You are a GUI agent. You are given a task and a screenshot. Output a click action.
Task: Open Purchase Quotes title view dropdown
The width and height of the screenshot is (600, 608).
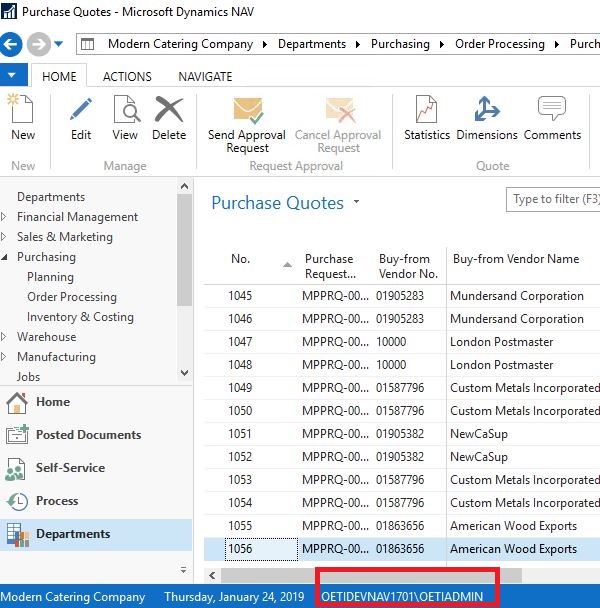point(356,202)
